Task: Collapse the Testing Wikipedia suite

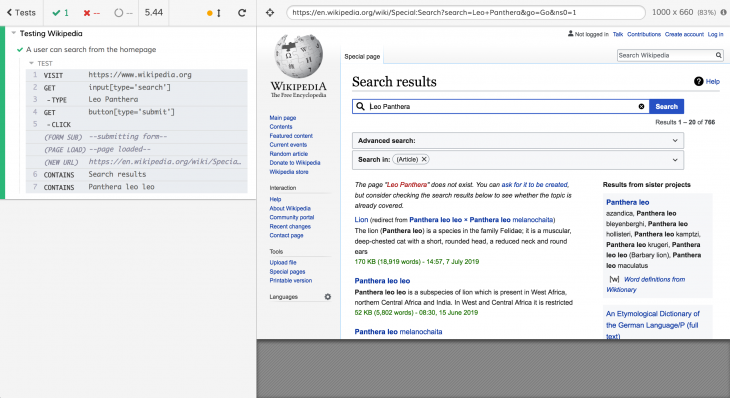Action: tap(14, 33)
